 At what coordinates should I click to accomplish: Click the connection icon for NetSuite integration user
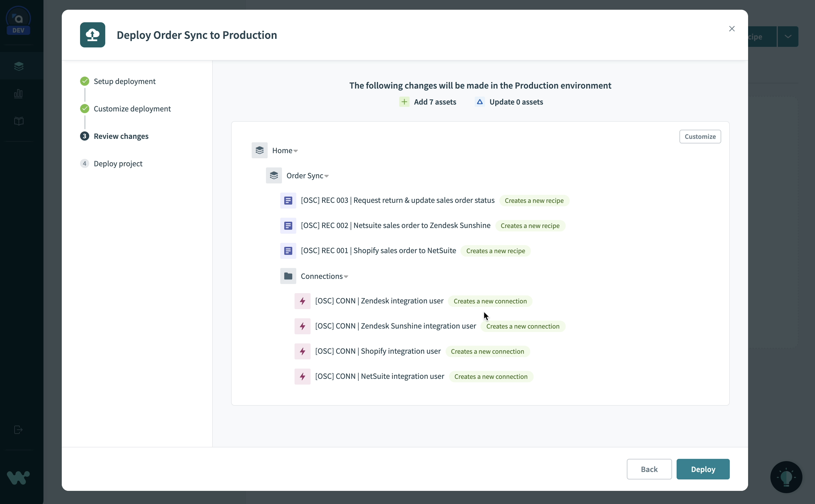pyautogui.click(x=302, y=376)
